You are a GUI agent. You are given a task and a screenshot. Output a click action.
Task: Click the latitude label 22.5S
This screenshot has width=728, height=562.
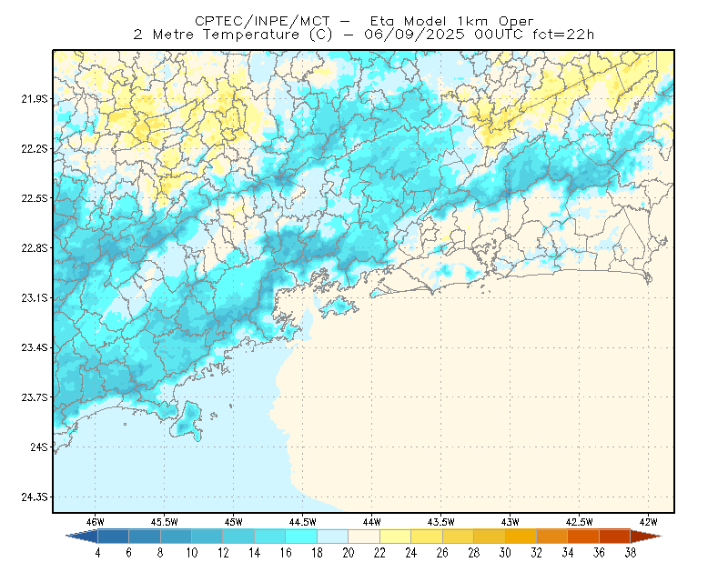pyautogui.click(x=35, y=198)
